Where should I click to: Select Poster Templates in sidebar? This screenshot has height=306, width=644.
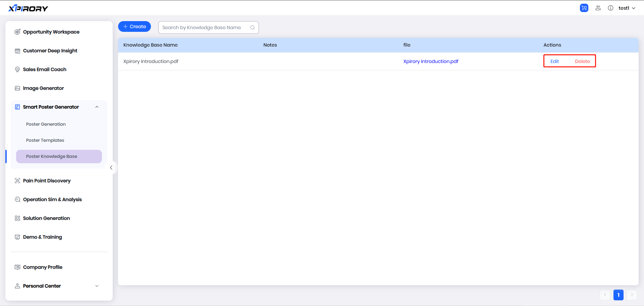click(45, 140)
